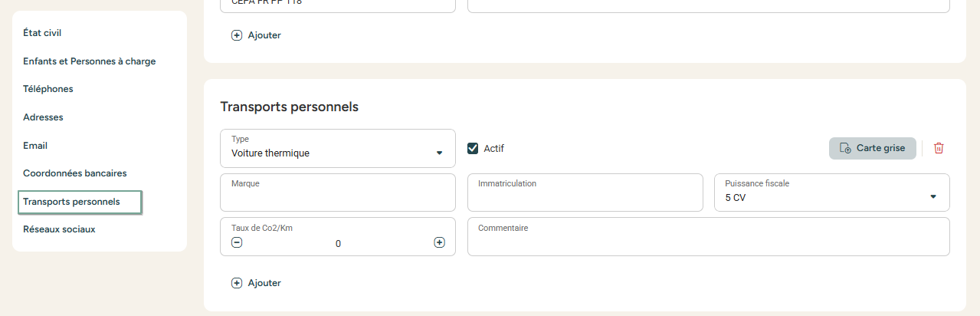
Task: Increase Taux de Co2/Km with plus icon
Action: tap(439, 242)
